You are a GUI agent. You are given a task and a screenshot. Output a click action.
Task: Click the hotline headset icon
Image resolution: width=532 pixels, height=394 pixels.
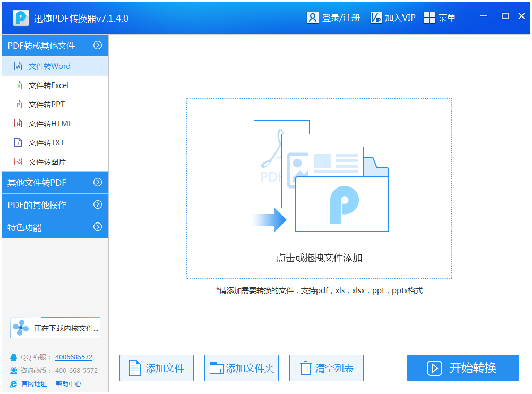(14, 370)
